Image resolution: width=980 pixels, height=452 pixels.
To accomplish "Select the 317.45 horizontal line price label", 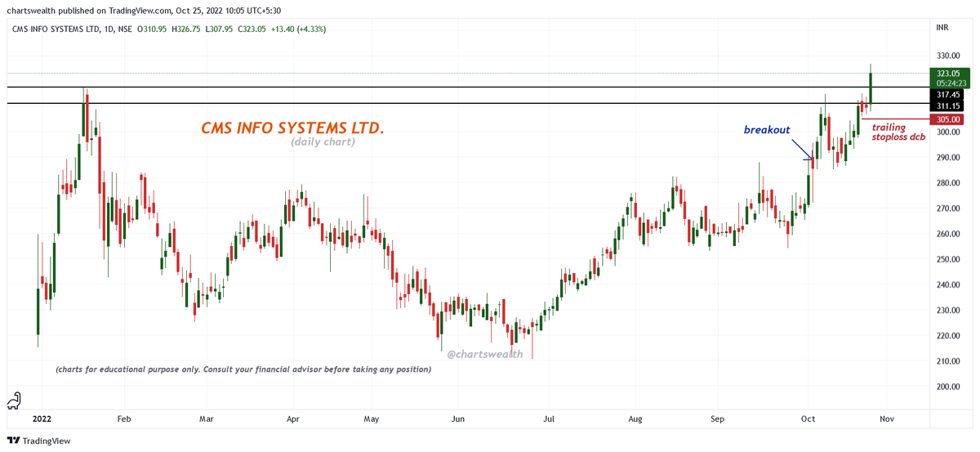I will coord(947,95).
